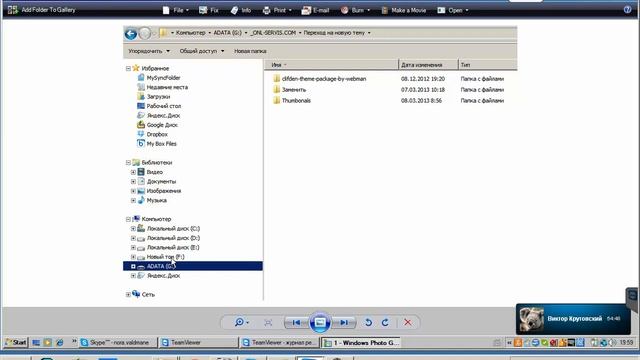This screenshot has height=360, width=640.
Task: Click the Новая папка button
Action: 250,51
